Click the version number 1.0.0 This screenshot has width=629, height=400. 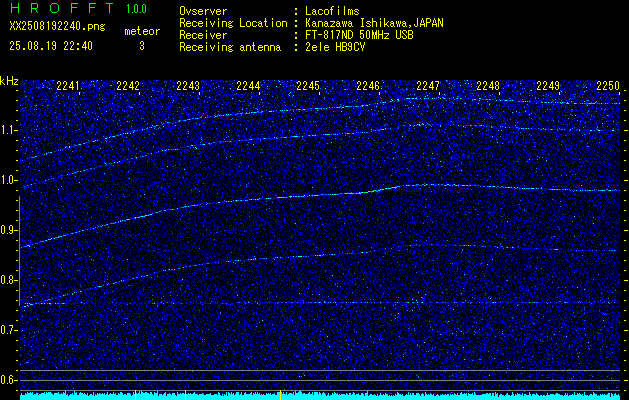click(136, 9)
